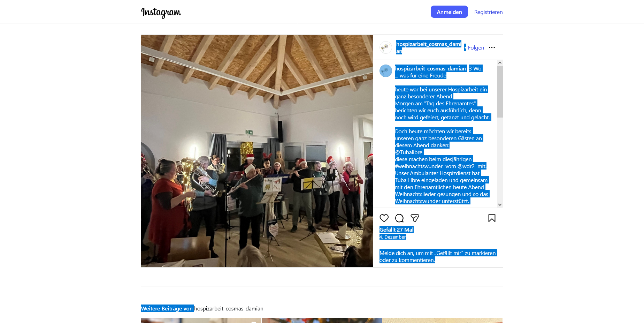
Task: Click the Instagram logo
Action: (x=161, y=12)
